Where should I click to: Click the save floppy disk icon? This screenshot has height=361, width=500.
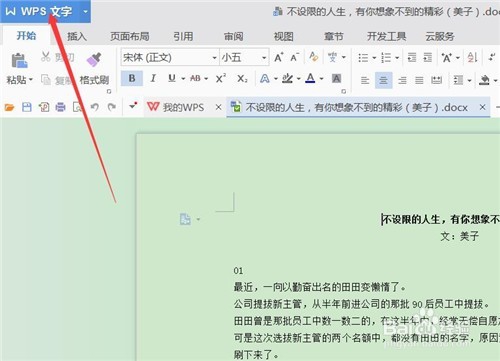[27, 107]
